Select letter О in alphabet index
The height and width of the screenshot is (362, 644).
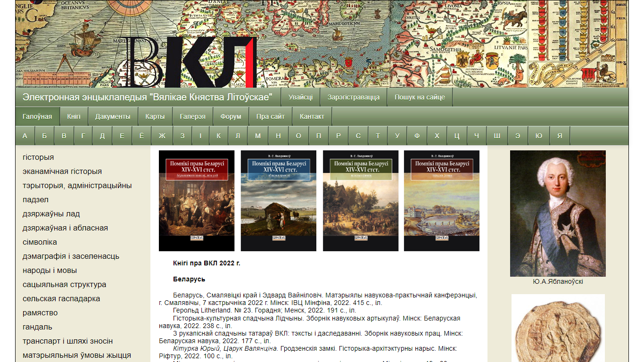coord(298,136)
